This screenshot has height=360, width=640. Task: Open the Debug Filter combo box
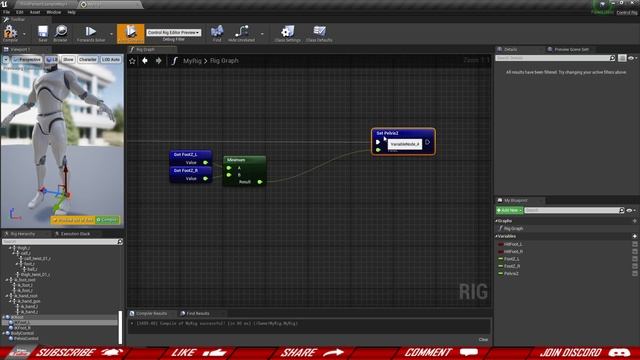tap(173, 32)
